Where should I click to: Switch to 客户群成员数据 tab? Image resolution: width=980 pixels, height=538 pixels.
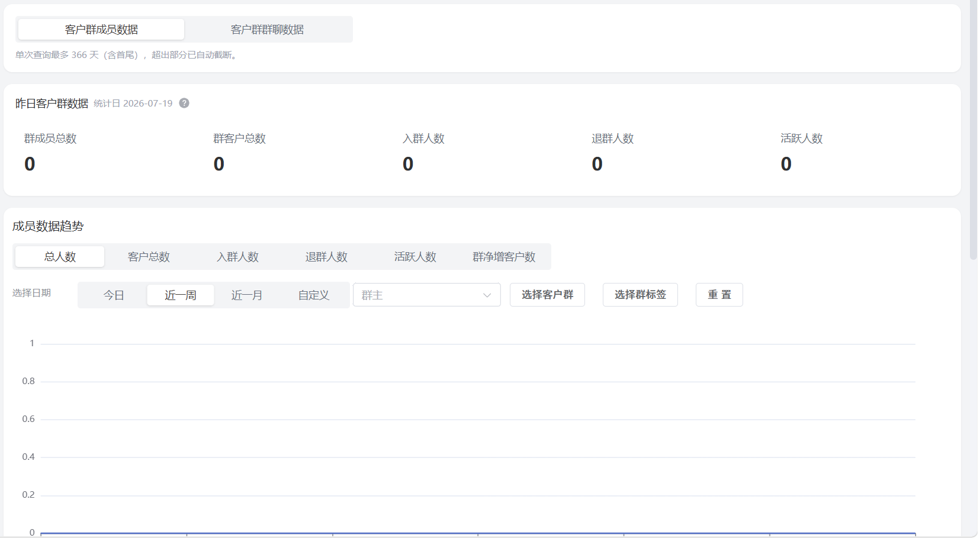pyautogui.click(x=101, y=30)
